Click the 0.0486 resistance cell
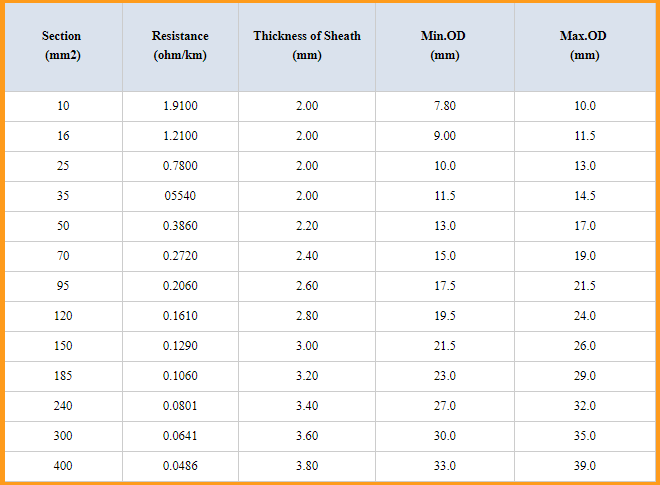Screen dimensions: 660x485 180,466
